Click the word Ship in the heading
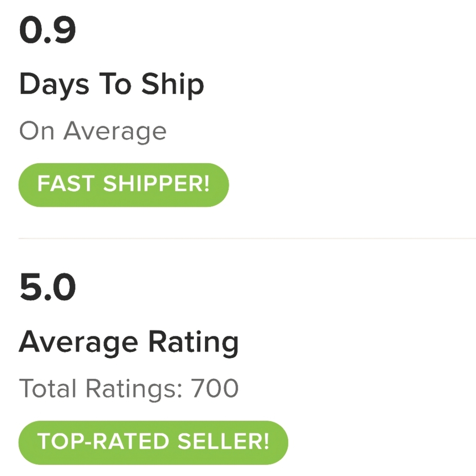Image resolution: width=476 pixels, height=476 pixels. [x=172, y=85]
